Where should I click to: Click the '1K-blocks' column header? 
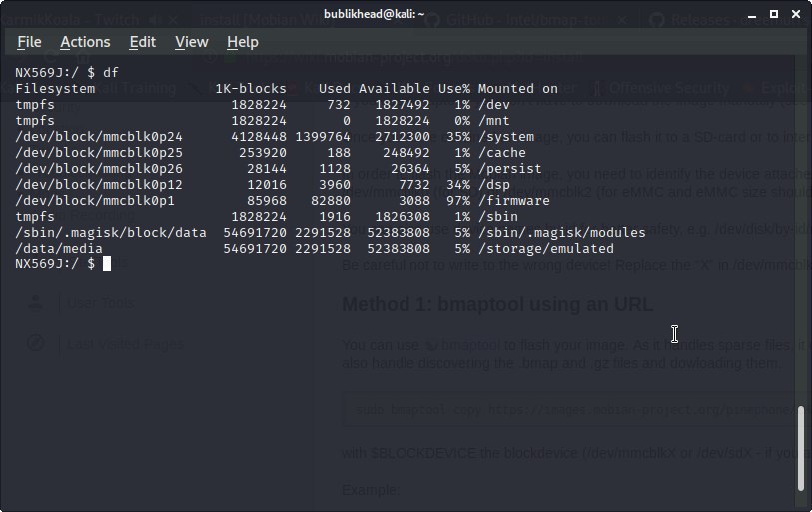point(251,89)
